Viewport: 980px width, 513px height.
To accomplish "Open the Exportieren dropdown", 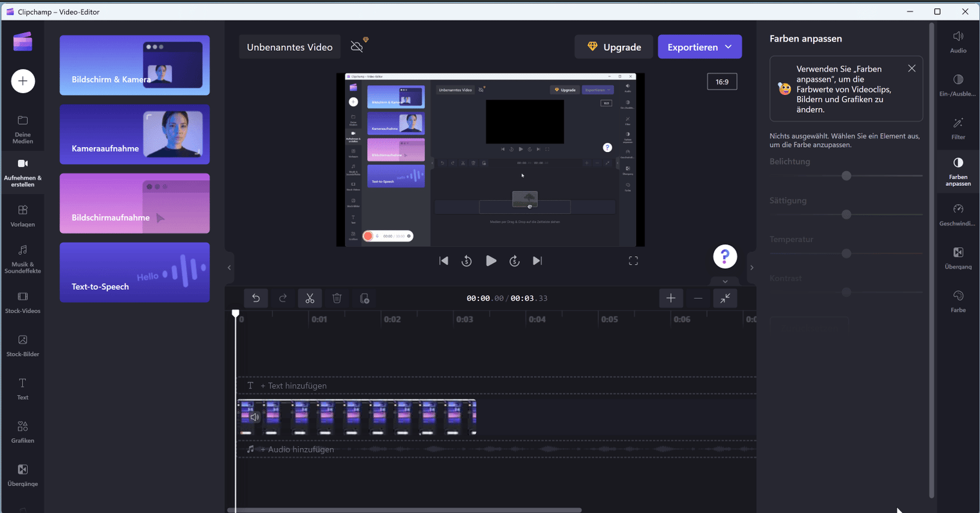I will pos(699,47).
